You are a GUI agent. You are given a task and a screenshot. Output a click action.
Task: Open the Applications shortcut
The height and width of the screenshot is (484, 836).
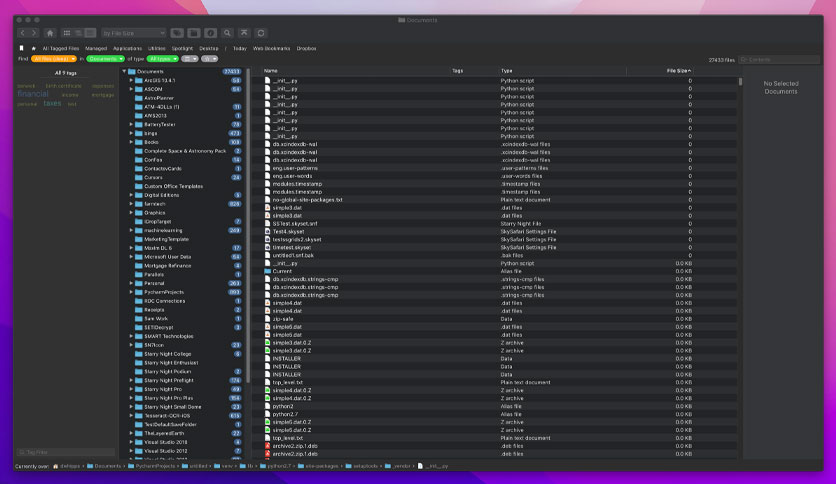pyautogui.click(x=127, y=49)
